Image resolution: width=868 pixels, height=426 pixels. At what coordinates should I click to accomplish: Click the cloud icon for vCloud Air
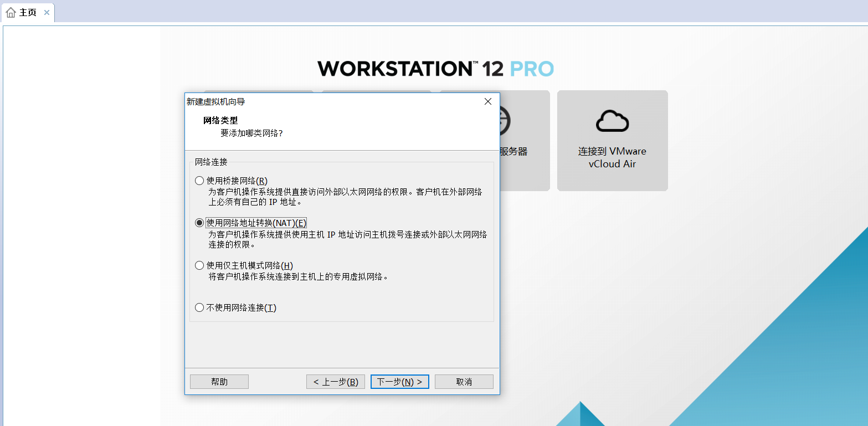(612, 121)
